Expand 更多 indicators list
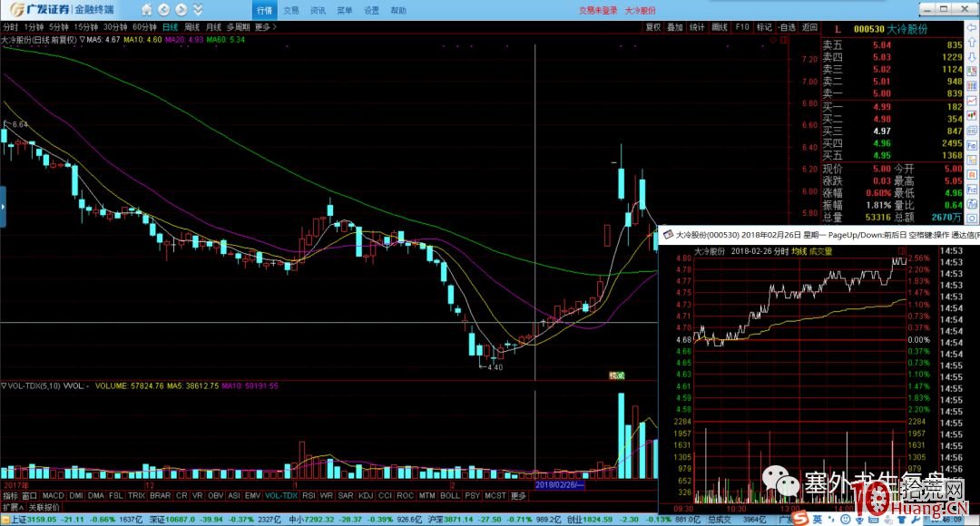980x526 pixels. click(x=518, y=495)
